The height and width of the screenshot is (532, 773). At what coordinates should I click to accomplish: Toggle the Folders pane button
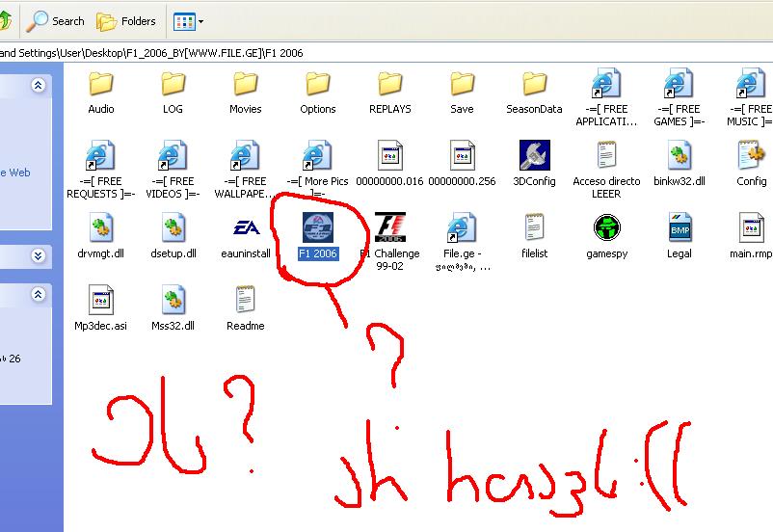click(x=125, y=21)
